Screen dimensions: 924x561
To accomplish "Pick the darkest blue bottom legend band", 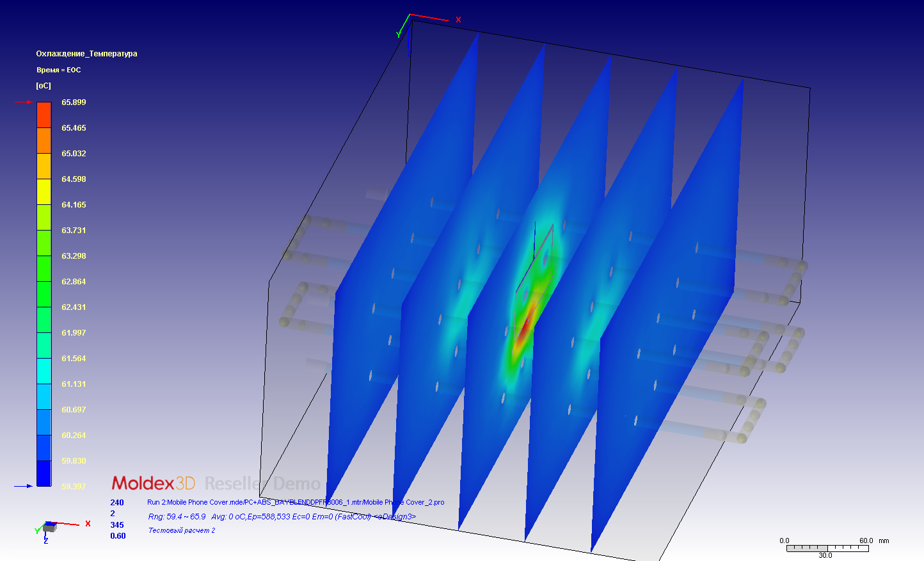I will [44, 473].
